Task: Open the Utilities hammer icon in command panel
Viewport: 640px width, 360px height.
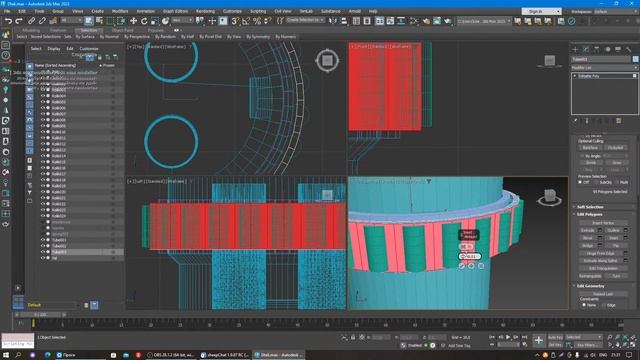Action: (629, 49)
